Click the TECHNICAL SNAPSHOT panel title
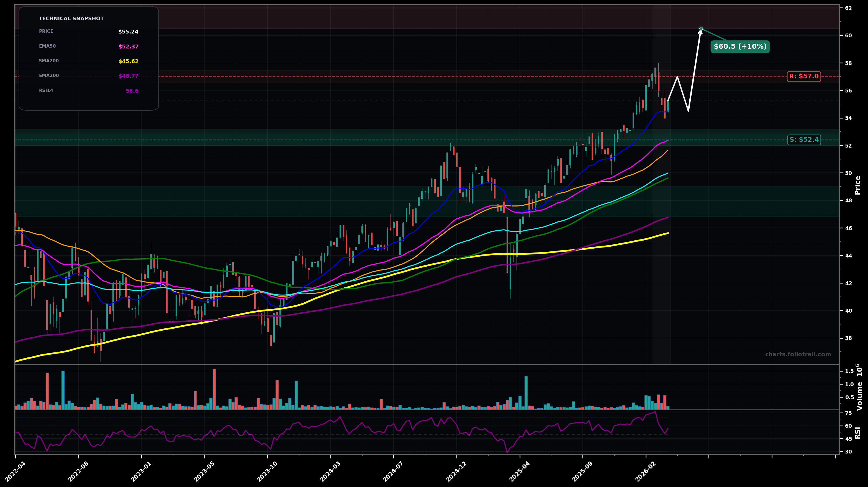The image size is (868, 487). click(72, 19)
